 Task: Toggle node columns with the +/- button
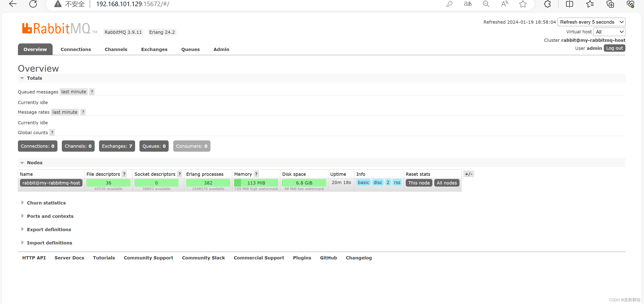pyautogui.click(x=468, y=174)
